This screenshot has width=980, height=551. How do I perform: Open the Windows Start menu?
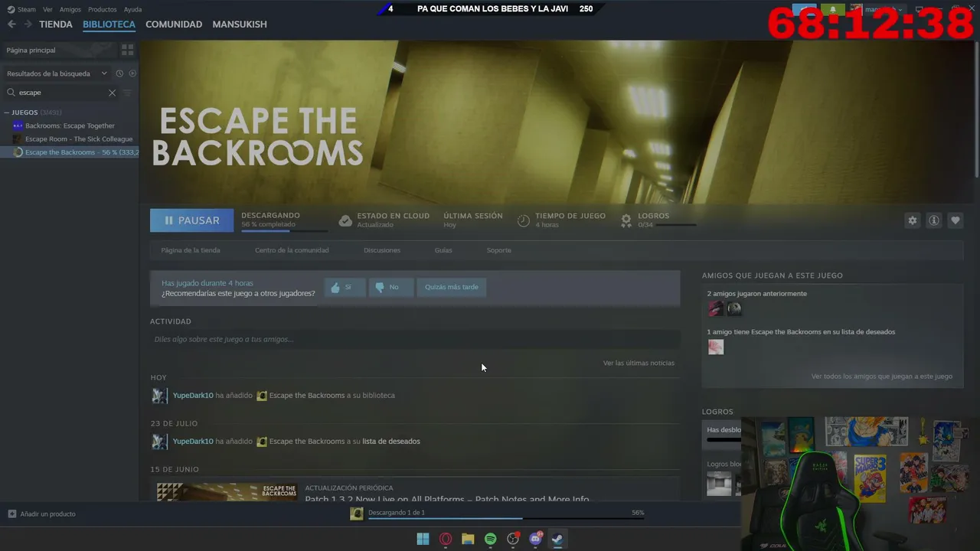point(423,539)
